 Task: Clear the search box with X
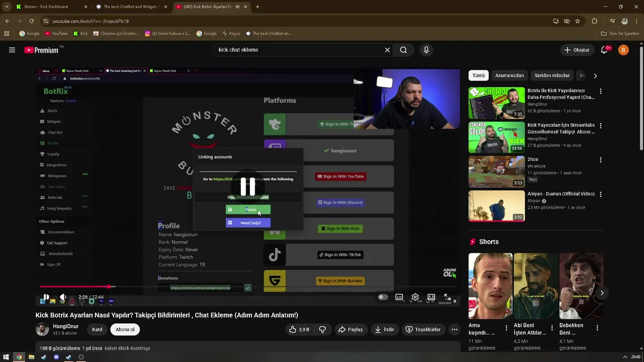coord(387,50)
